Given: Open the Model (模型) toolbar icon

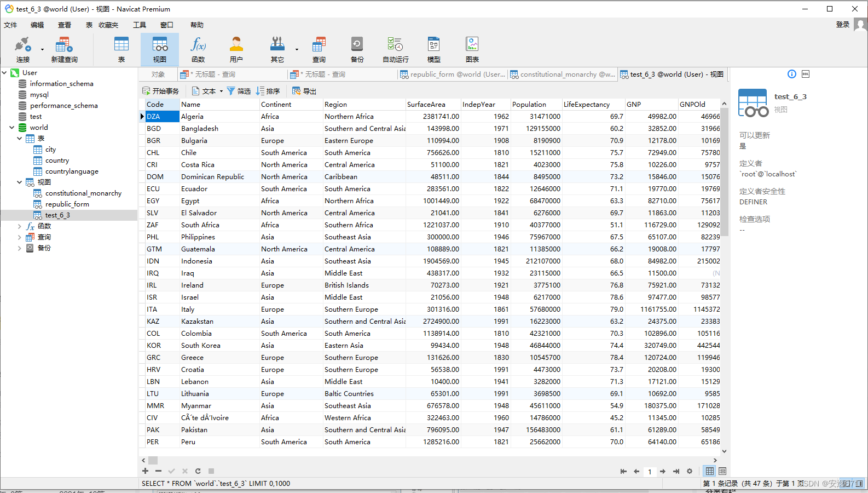Looking at the screenshot, I should tap(434, 49).
